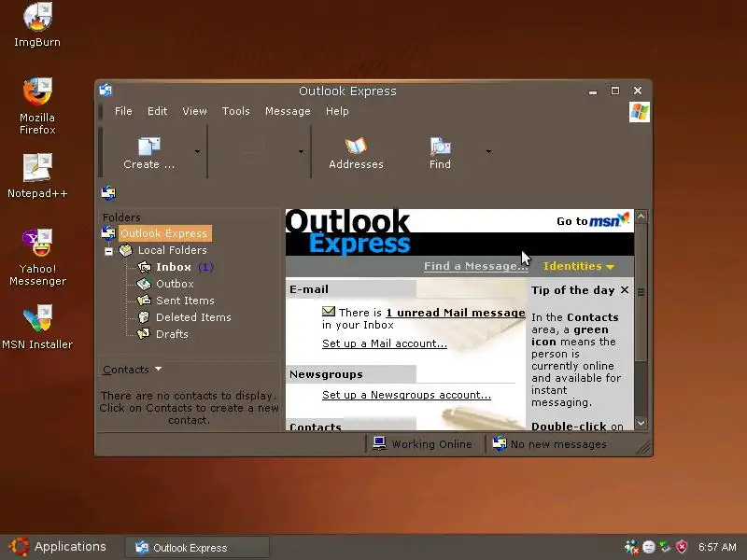
Task: Click the Working Online status icon
Action: 380,443
